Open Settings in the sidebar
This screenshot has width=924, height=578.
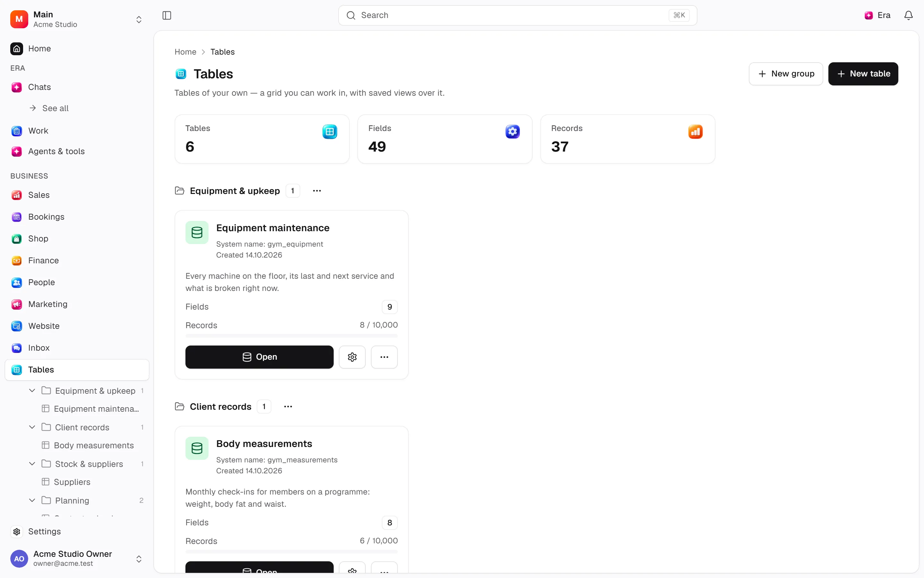pyautogui.click(x=77, y=531)
